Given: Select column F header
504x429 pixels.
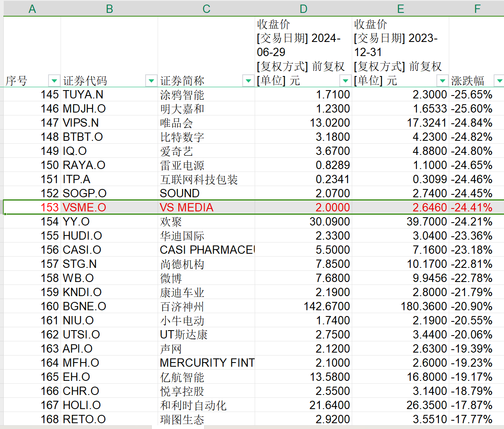Looking at the screenshot, I should point(477,8).
